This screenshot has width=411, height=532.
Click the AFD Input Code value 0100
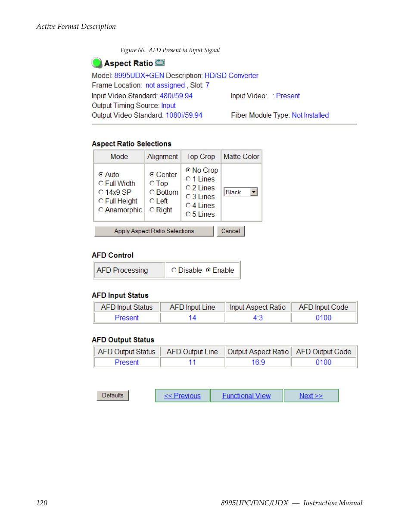point(324,318)
